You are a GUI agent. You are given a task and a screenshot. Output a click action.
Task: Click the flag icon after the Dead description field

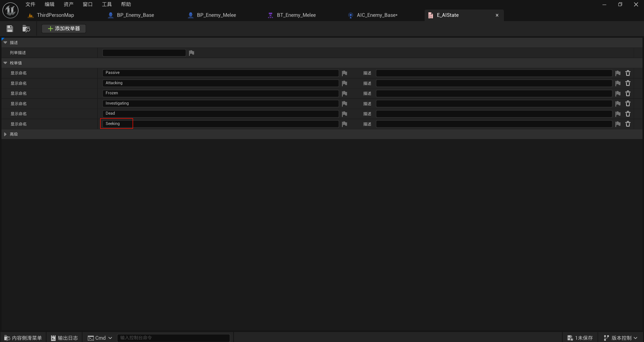(618, 114)
